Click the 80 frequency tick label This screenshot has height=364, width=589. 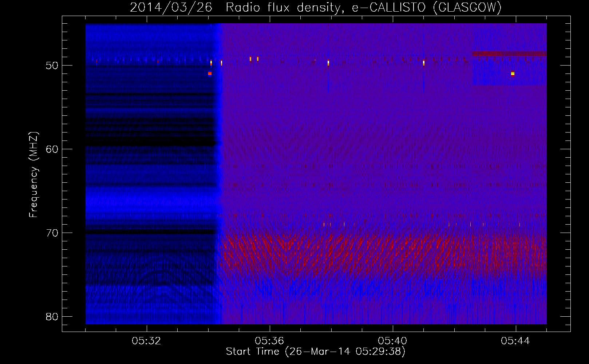coord(52,316)
